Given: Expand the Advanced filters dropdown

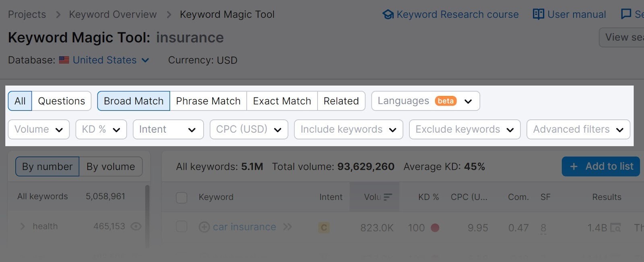Looking at the screenshot, I should coord(578,129).
